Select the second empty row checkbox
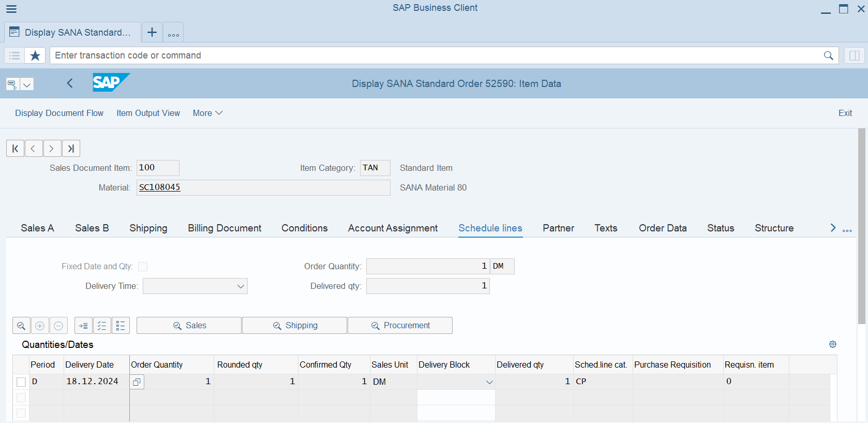 click(21, 398)
